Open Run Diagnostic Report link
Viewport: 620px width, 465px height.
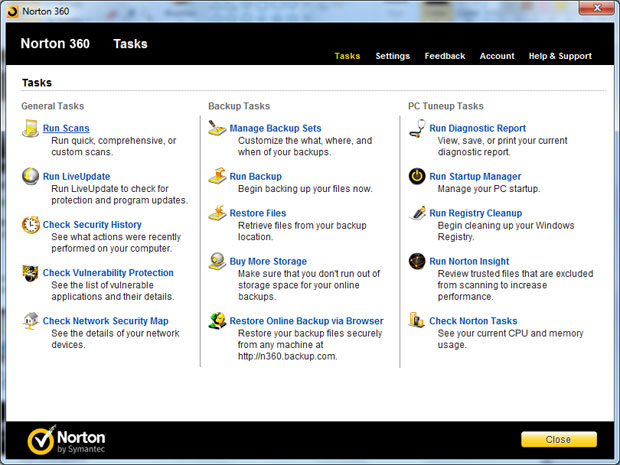pos(478,128)
